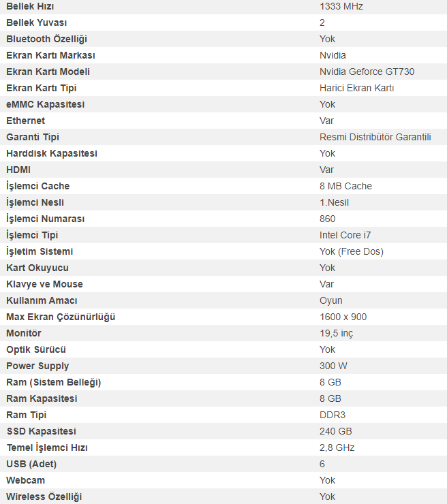Click the İşlemci Cache label
447x504 pixels.
(x=37, y=186)
